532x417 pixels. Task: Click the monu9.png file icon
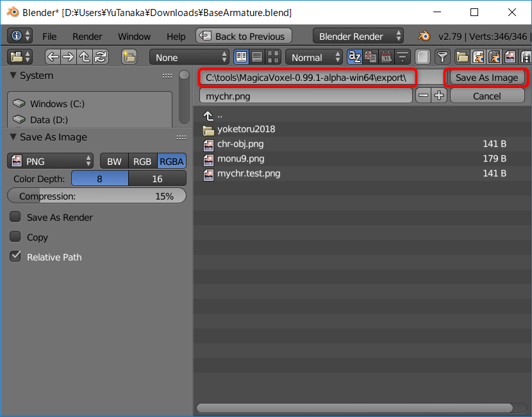click(x=208, y=159)
